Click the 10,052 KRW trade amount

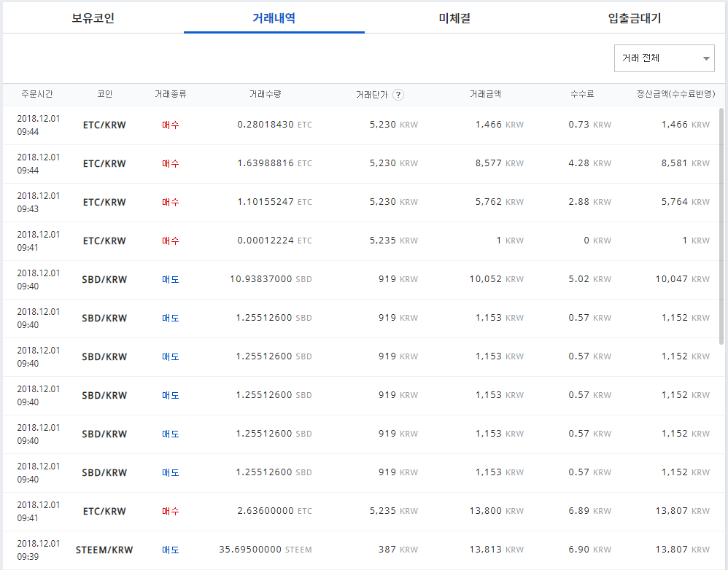point(496,279)
